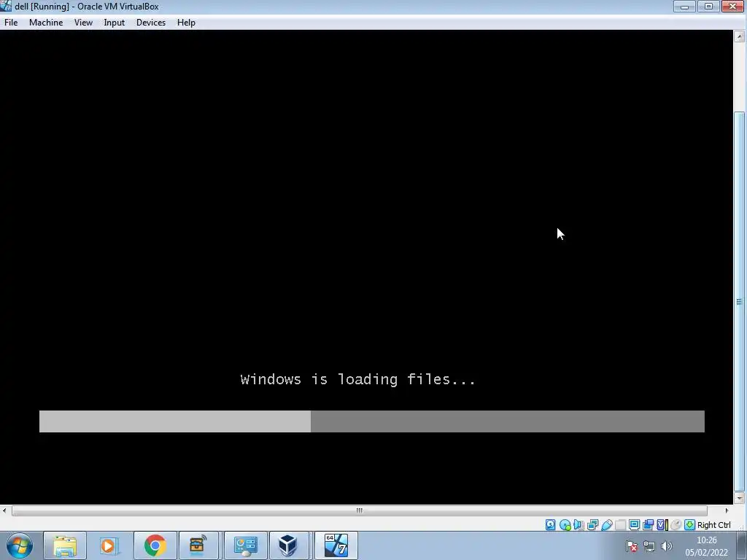Viewport: 747px width, 560px height.
Task: Click the virtualization CPU status icon
Action: click(662, 525)
